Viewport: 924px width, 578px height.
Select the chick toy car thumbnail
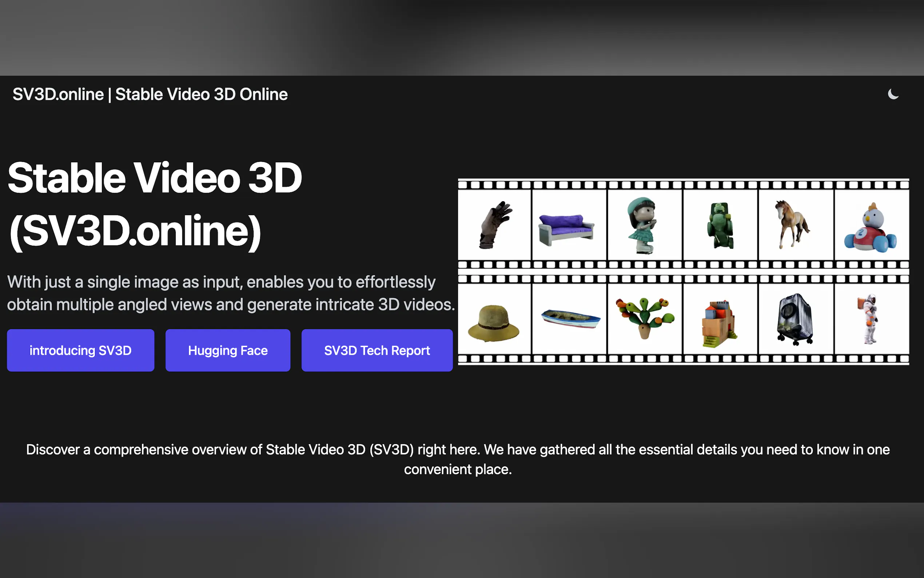point(871,229)
